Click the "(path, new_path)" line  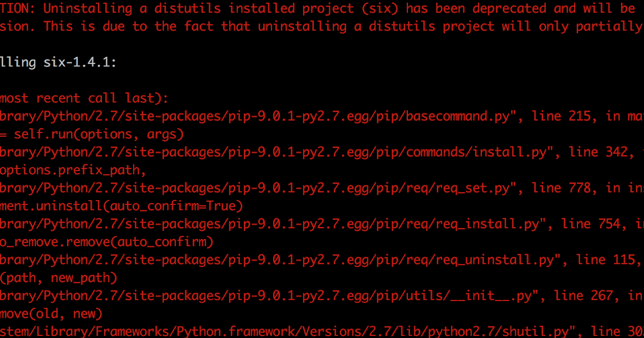tap(58, 278)
